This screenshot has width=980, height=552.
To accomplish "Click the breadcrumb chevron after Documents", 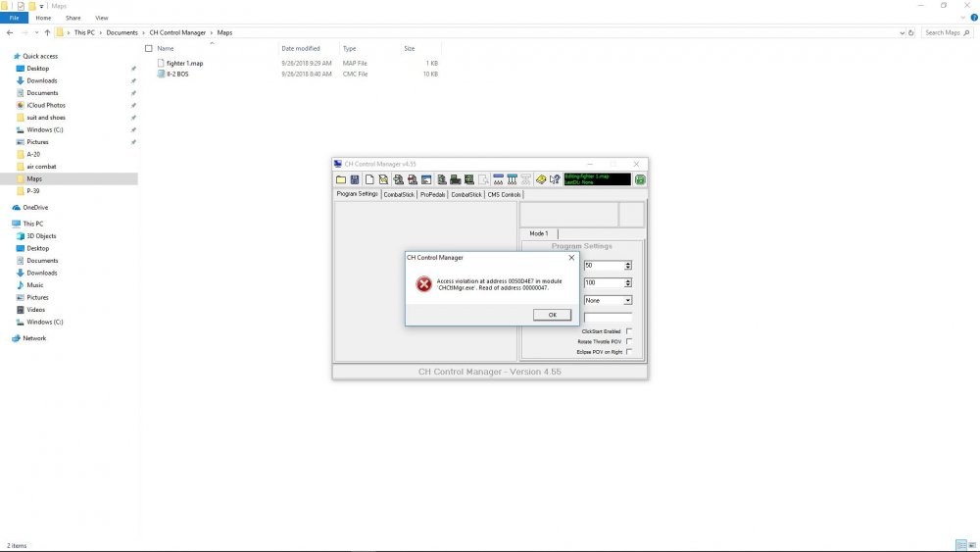I will pyautogui.click(x=143, y=32).
